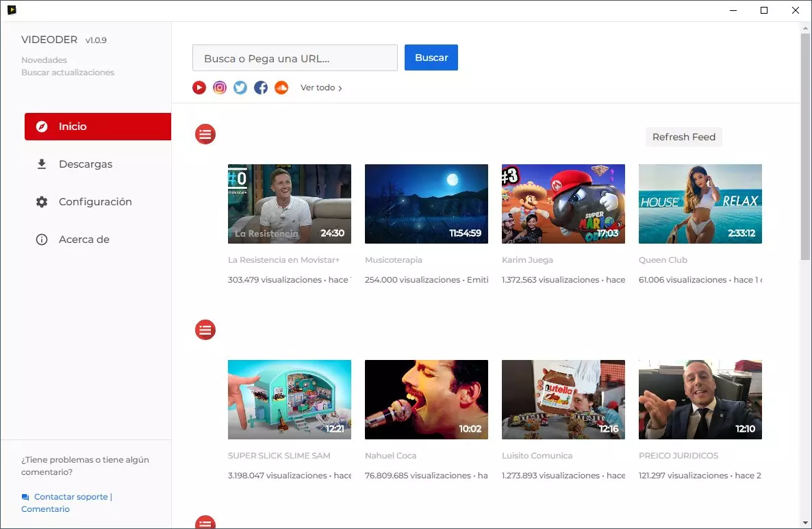This screenshot has width=812, height=529.
Task: Focus the 'Busca o Pega una URL' field
Action: click(x=295, y=58)
